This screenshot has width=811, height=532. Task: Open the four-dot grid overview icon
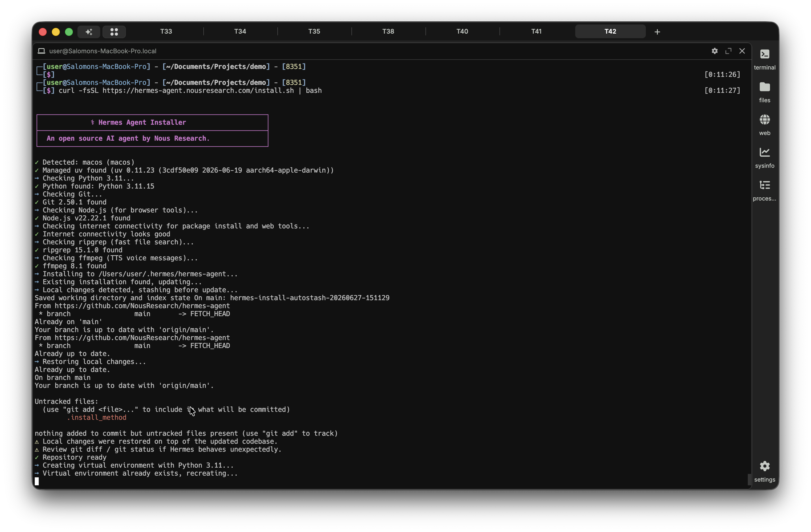pyautogui.click(x=114, y=32)
